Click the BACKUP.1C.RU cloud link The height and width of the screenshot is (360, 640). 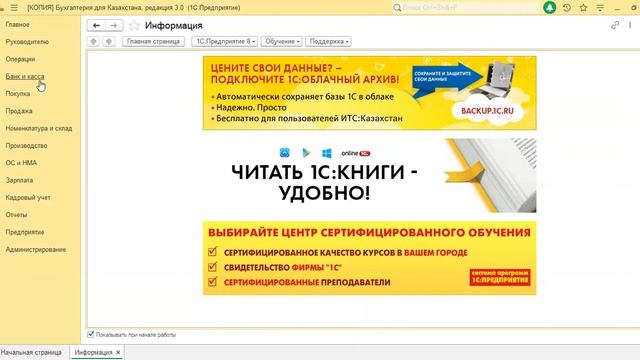pyautogui.click(x=487, y=111)
